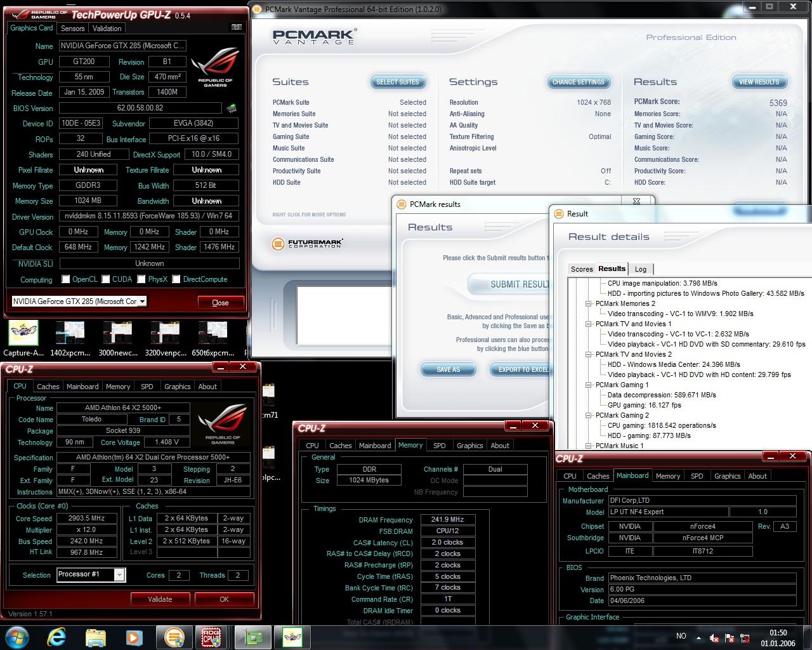
Task: Collapse the PCMark TV and Movies 2 node
Action: (x=589, y=354)
